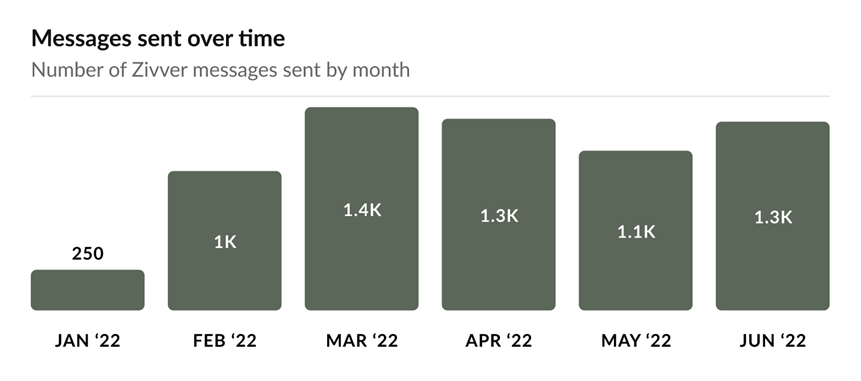Click the 250 value label
Image resolution: width=861 pixels, height=381 pixels.
88,254
